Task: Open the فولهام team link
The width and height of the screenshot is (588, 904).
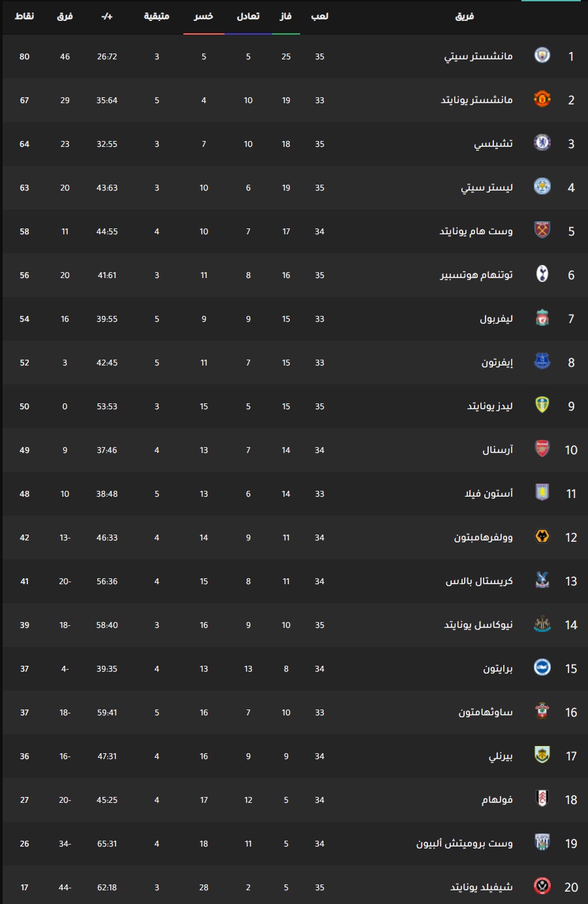Action: 497,800
